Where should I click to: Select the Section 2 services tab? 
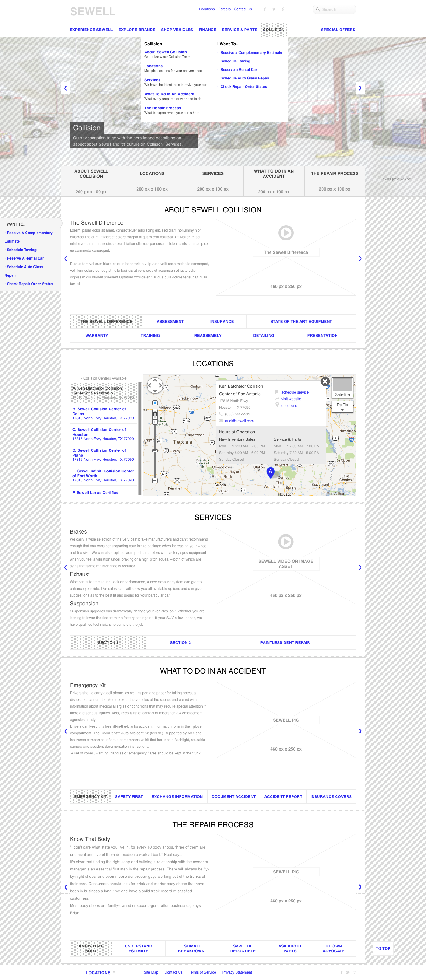pos(180,643)
